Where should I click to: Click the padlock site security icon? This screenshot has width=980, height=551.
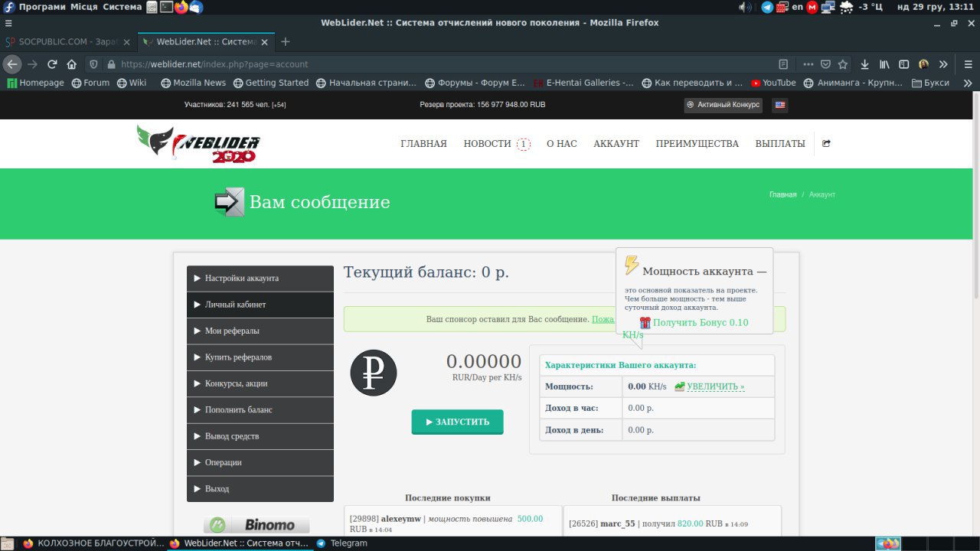pyautogui.click(x=111, y=64)
